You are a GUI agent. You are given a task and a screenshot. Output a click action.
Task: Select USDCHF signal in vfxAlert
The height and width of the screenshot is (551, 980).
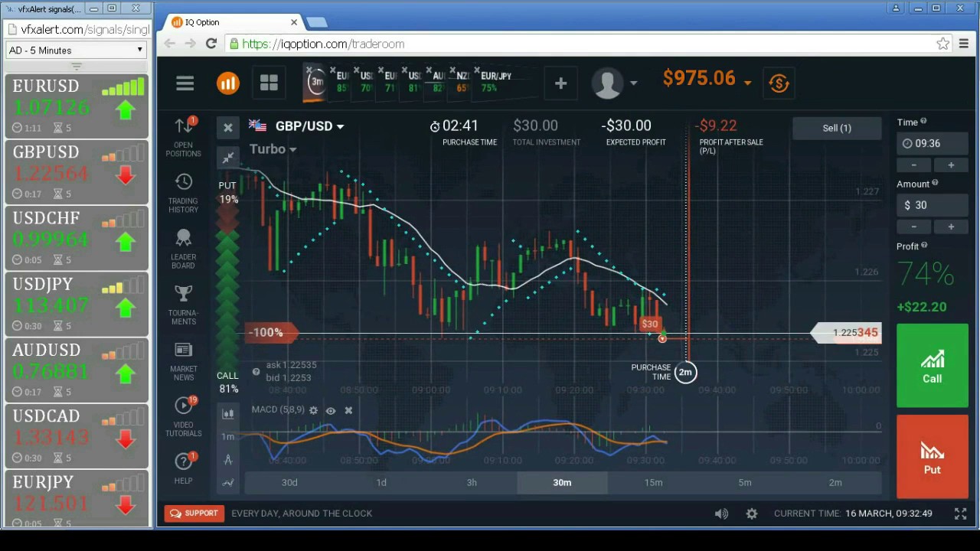click(76, 238)
